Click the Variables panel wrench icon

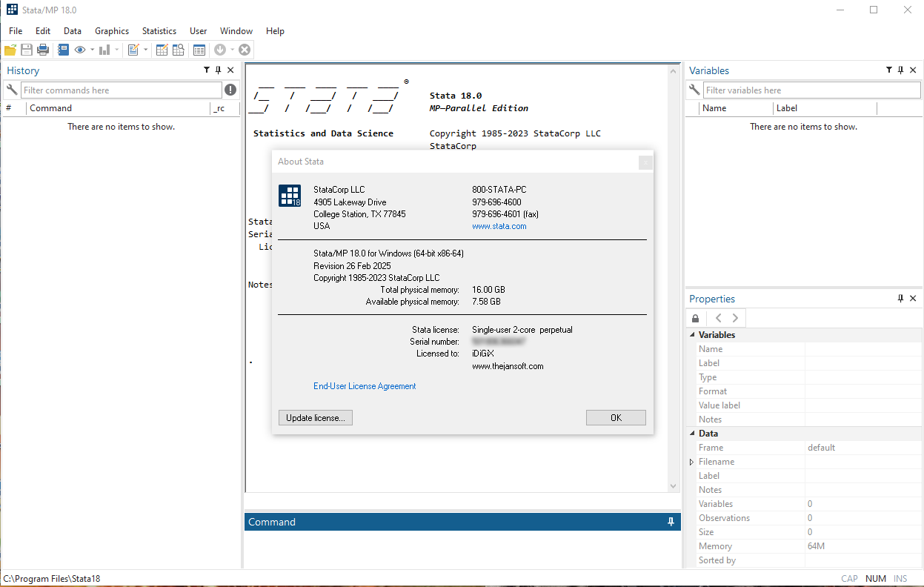point(694,90)
